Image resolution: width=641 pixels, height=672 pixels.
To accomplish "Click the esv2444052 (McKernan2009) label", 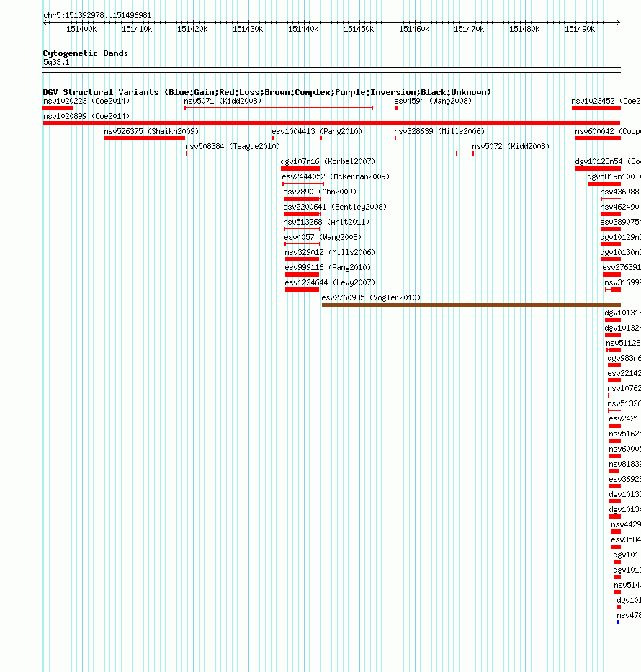I will point(336,176).
